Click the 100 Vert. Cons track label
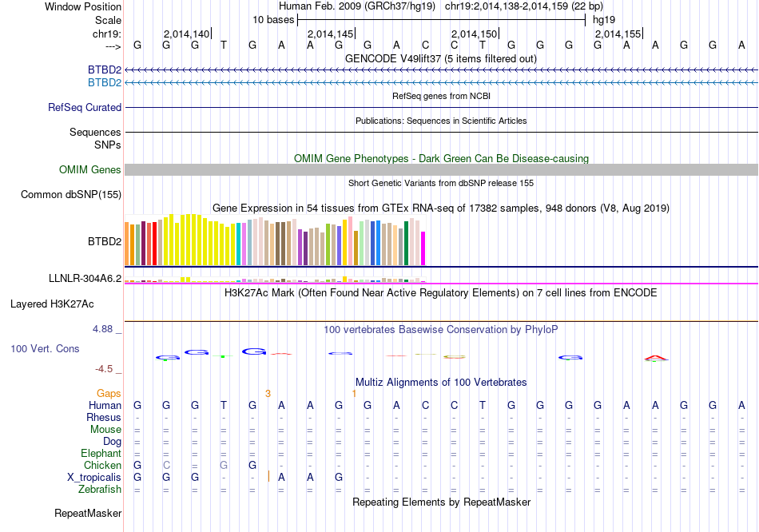 click(45, 349)
